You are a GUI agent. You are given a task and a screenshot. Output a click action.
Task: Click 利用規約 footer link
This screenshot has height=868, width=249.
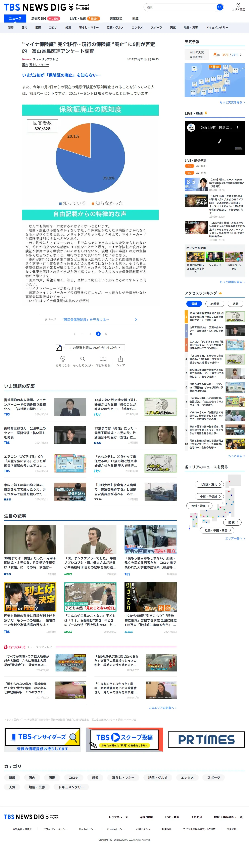166,829
